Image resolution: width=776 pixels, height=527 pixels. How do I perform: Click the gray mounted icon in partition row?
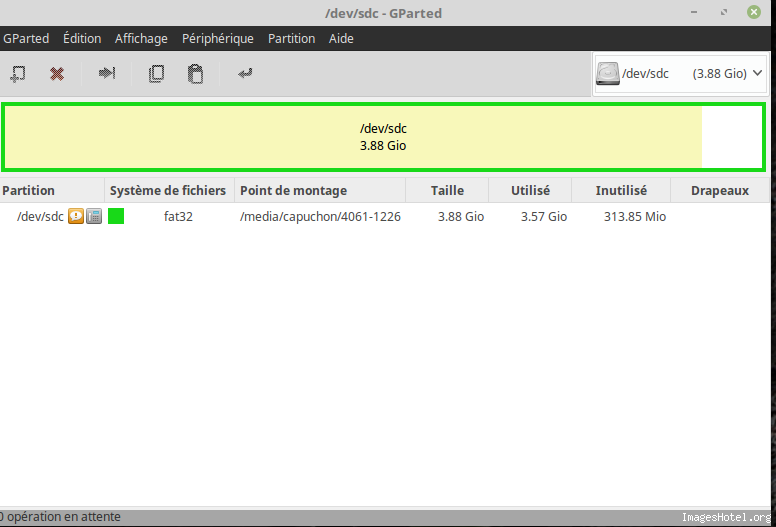(94, 216)
